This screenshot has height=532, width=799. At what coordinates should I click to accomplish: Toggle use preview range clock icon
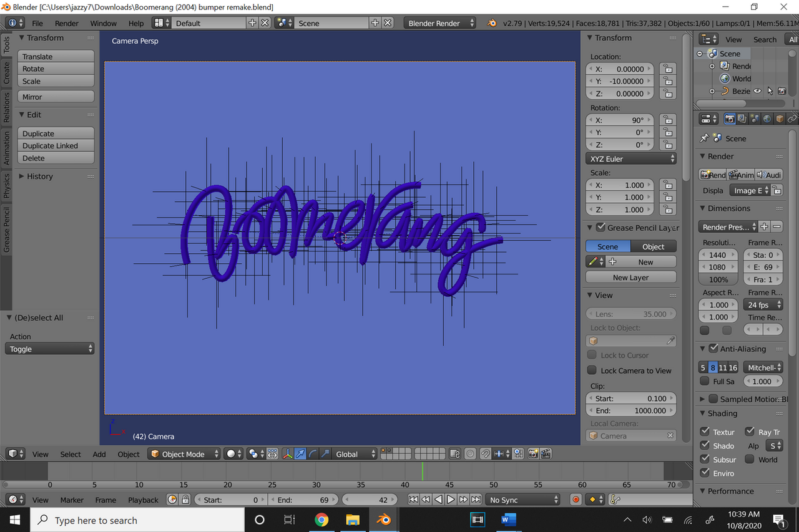click(172, 500)
